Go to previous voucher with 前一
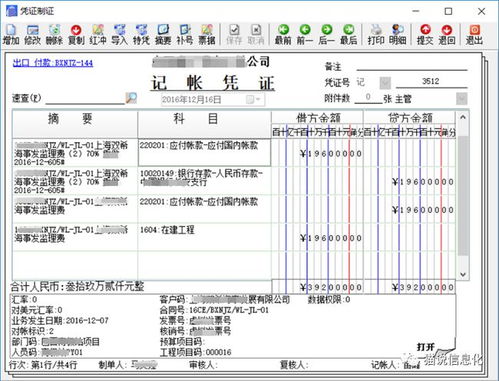Screen dimensions: 499x381 305,35
